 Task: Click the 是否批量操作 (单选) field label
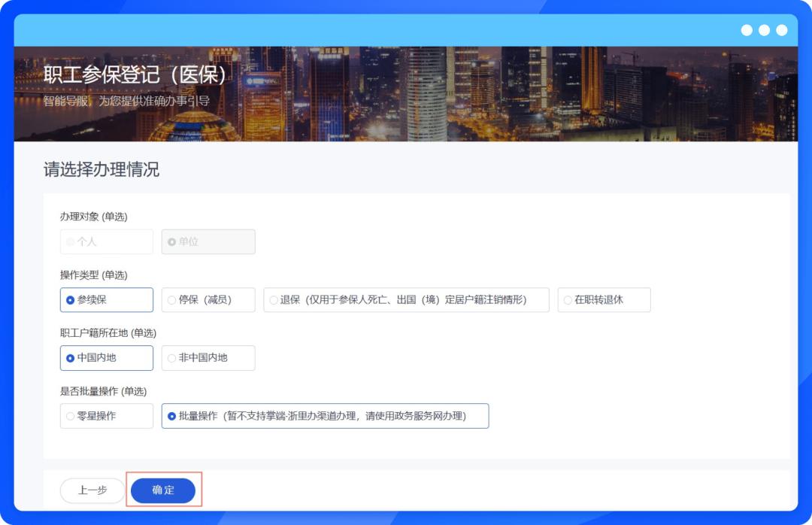[x=103, y=391]
